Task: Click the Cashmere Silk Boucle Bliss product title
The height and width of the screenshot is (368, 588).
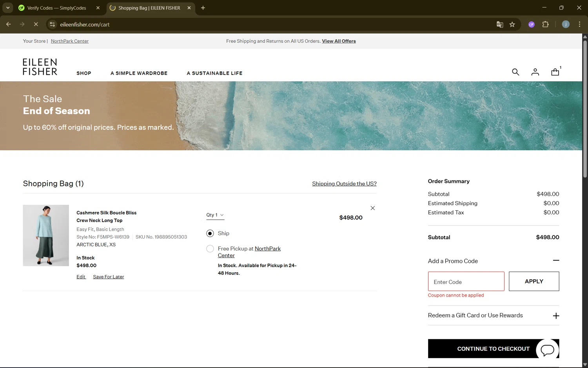Action: click(x=106, y=217)
